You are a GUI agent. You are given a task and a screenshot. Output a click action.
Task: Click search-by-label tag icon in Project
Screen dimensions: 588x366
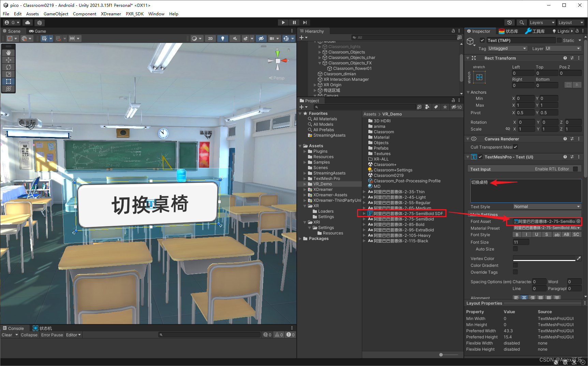click(436, 107)
